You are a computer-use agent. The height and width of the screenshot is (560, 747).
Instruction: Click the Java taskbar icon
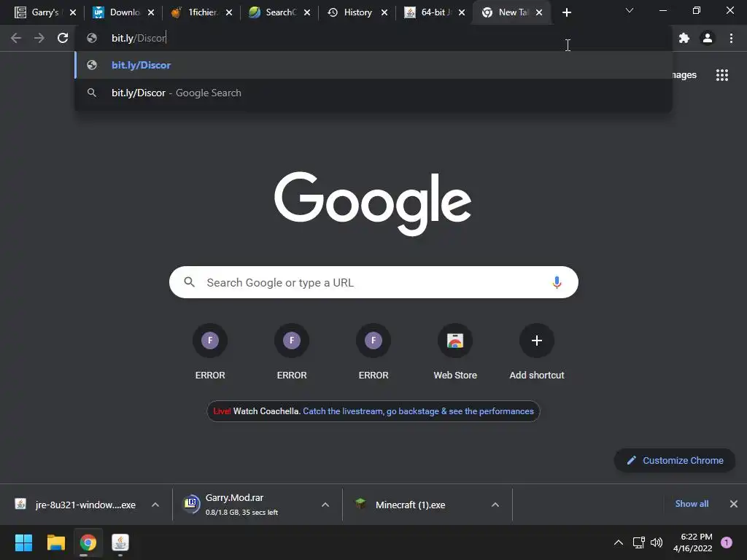120,542
